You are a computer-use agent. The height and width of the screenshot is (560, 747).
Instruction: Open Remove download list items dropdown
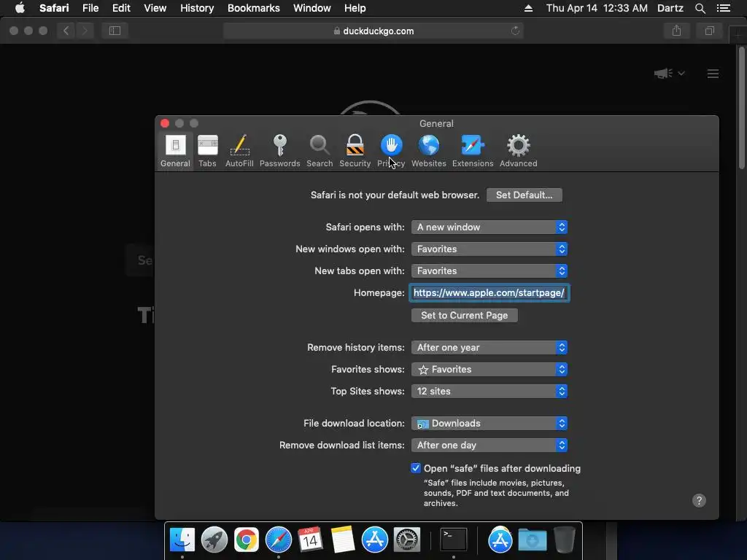click(x=489, y=446)
